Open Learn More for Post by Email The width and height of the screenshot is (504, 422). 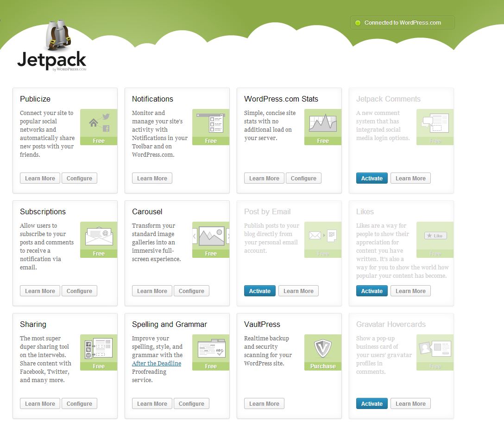[298, 291]
